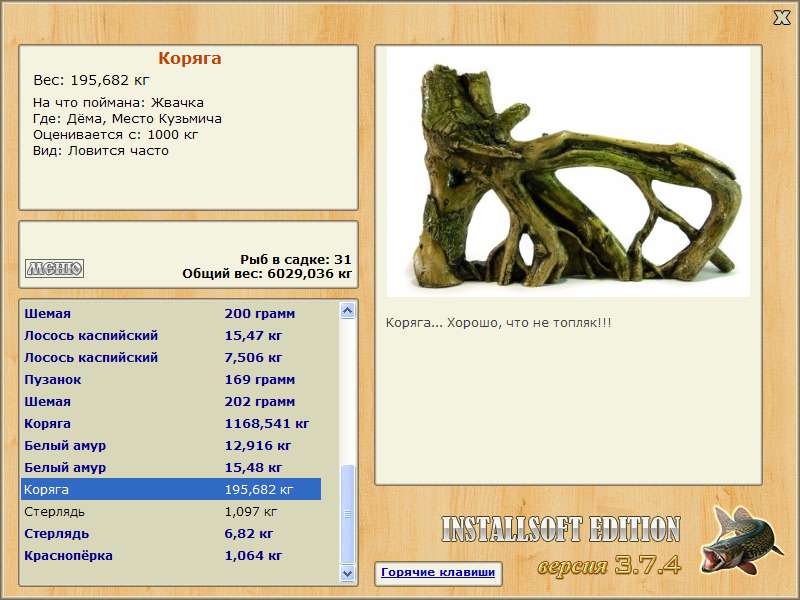Select the Стерлядь 1,097 кг row
800x600 pixels.
[x=171, y=511]
